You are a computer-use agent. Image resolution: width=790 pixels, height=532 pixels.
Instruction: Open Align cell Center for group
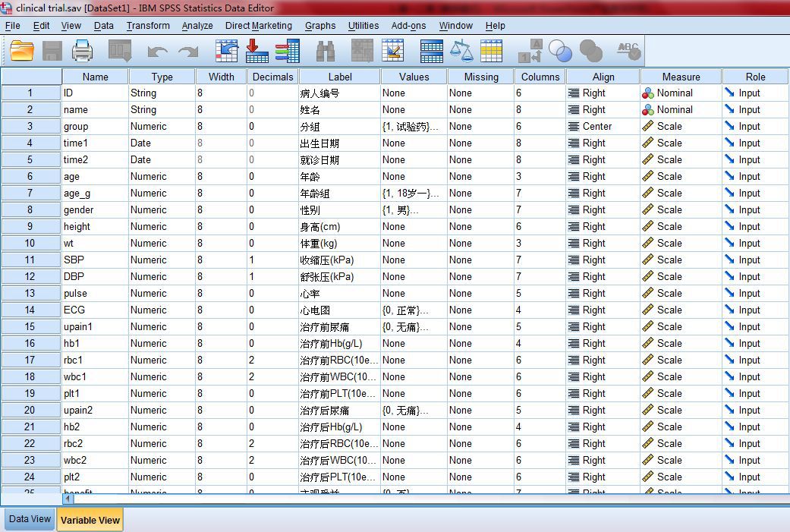pos(603,127)
